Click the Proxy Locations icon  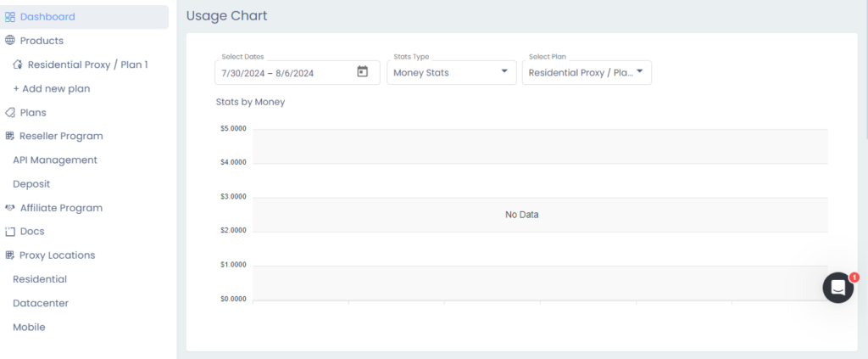pos(10,255)
